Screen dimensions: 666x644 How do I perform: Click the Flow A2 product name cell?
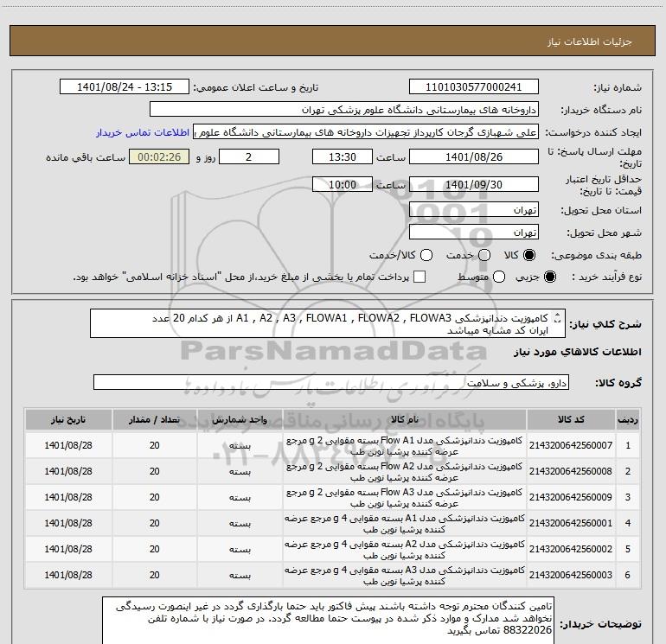coord(405,471)
